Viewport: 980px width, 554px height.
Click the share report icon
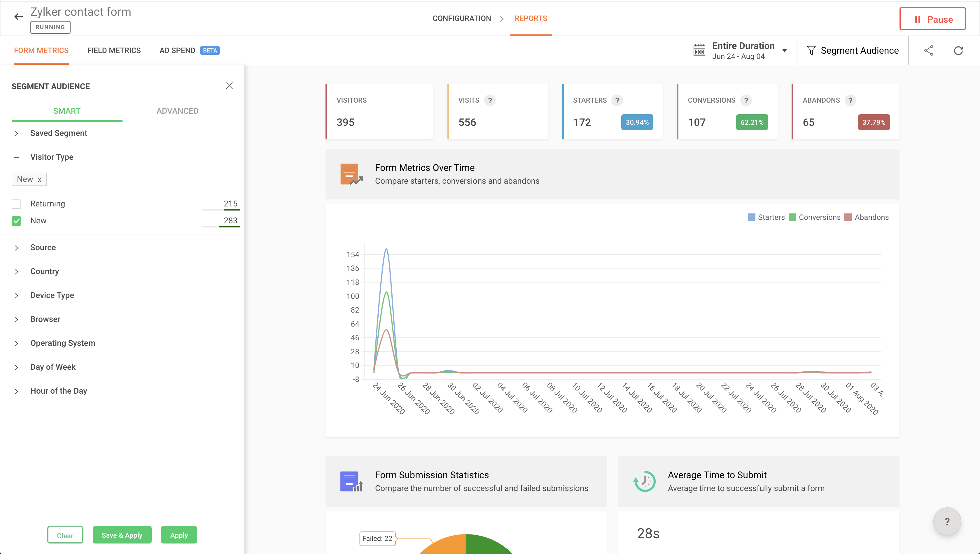(929, 51)
